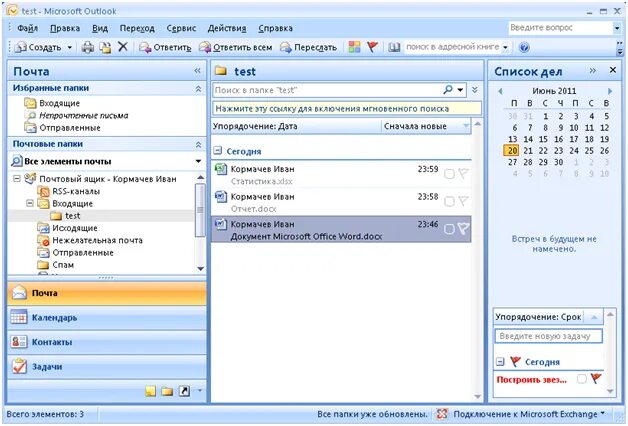Click flag on Документ Microsoft Office Word.docx message
628x426 pixels.
click(463, 229)
